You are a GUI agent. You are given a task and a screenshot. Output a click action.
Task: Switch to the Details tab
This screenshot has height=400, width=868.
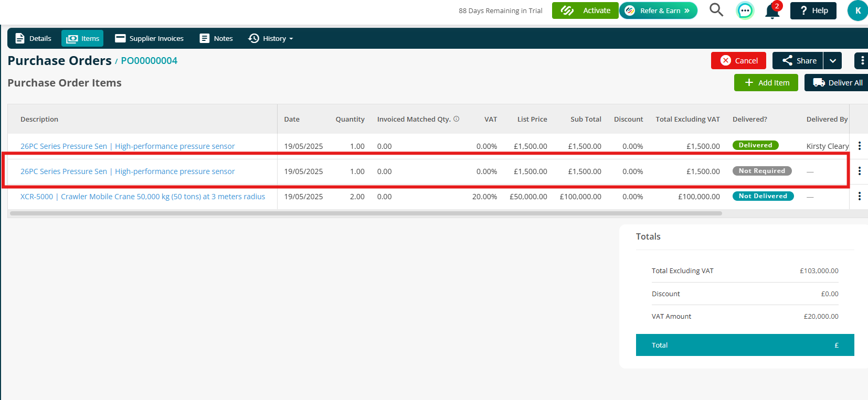pyautogui.click(x=33, y=38)
